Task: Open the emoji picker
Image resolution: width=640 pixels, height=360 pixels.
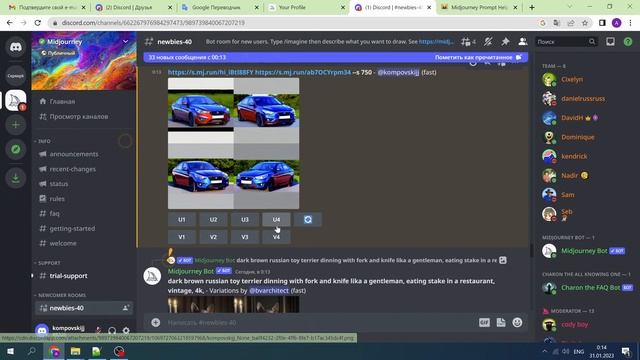Action: 517,322
